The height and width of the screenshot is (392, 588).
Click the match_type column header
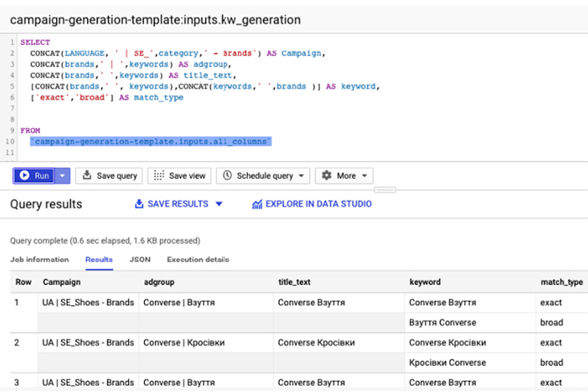click(x=561, y=282)
